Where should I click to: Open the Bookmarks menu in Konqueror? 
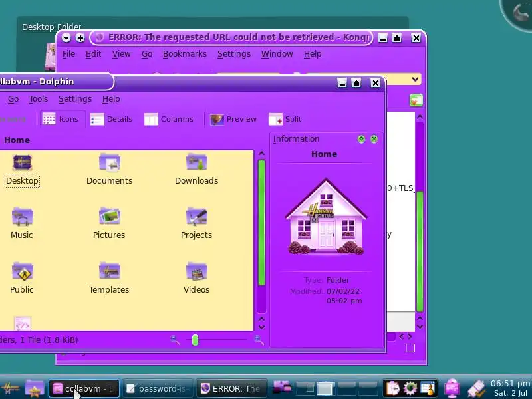click(185, 54)
